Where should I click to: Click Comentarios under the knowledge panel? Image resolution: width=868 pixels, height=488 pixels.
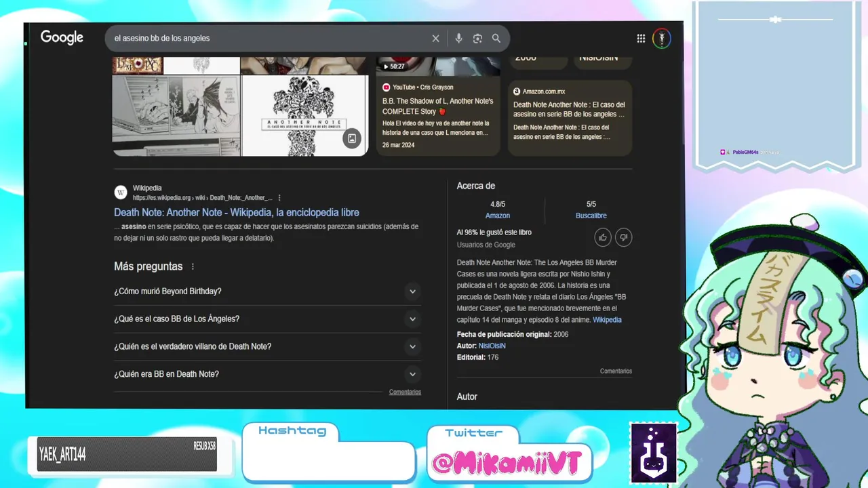(616, 371)
